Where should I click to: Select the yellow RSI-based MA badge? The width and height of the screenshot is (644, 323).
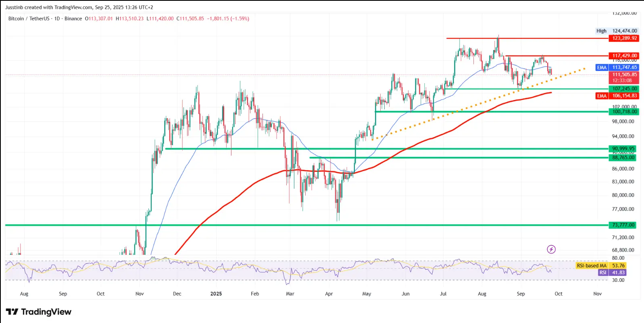(592, 265)
